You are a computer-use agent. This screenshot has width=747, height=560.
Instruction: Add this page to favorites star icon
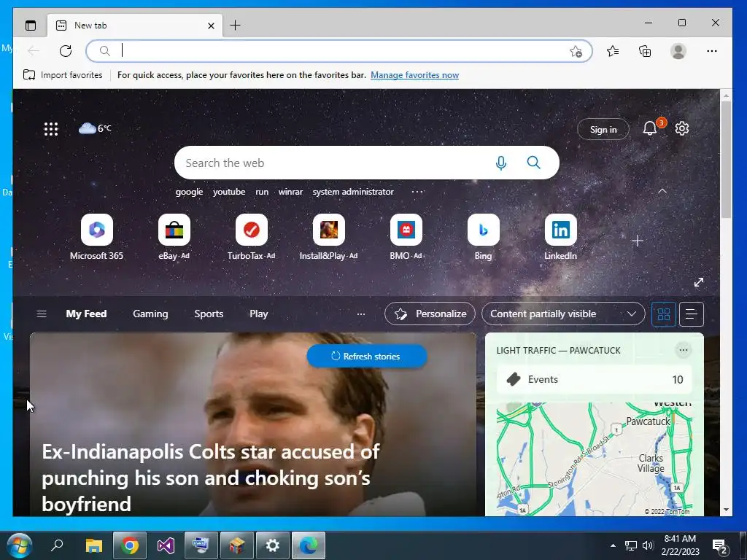coord(576,51)
